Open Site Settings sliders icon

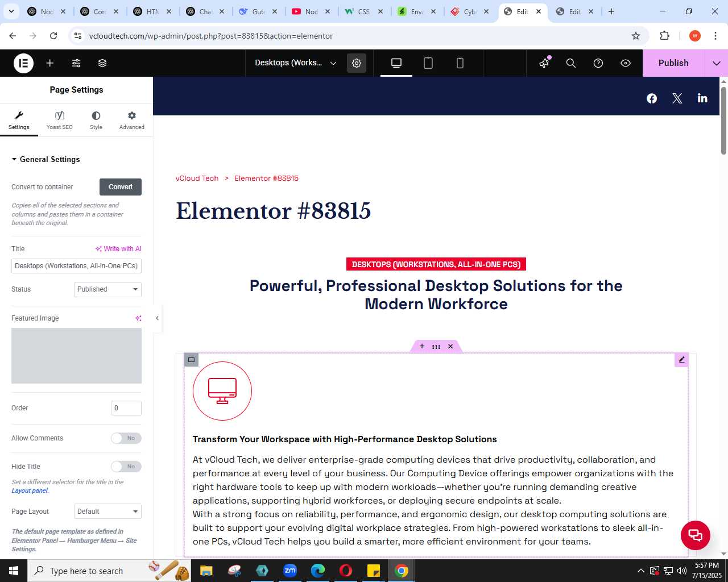76,63
